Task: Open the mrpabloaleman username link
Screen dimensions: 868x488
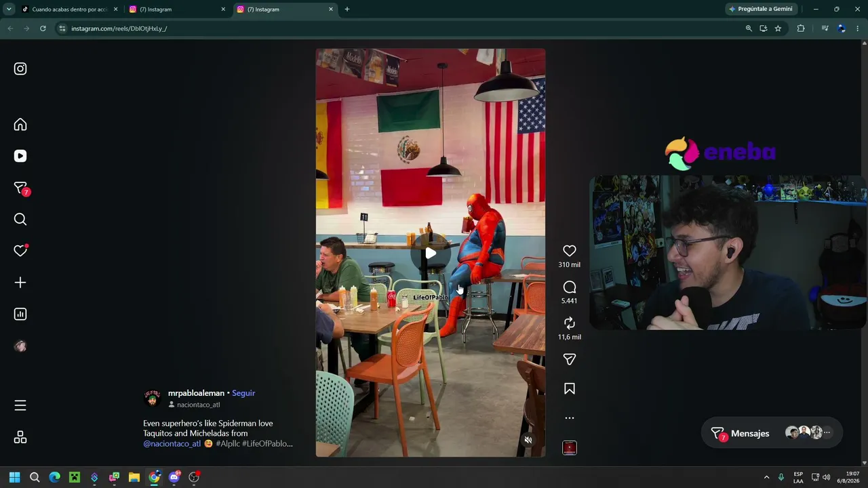Action: [x=196, y=393]
